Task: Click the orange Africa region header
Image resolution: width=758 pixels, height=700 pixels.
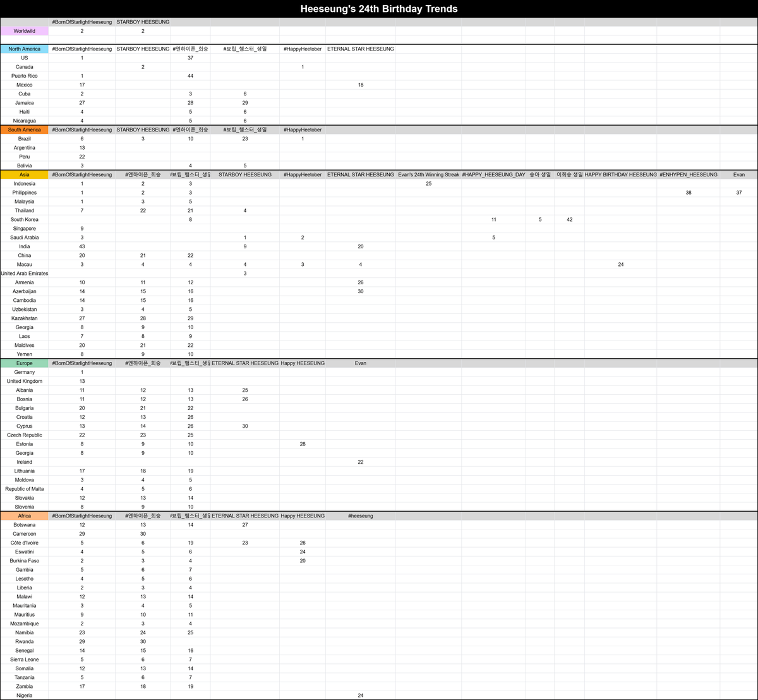Action: (x=25, y=516)
